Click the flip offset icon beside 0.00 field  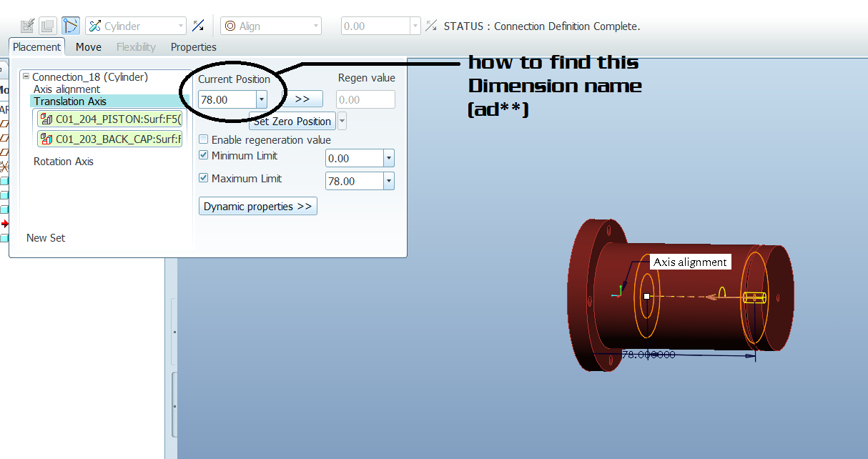[x=431, y=26]
